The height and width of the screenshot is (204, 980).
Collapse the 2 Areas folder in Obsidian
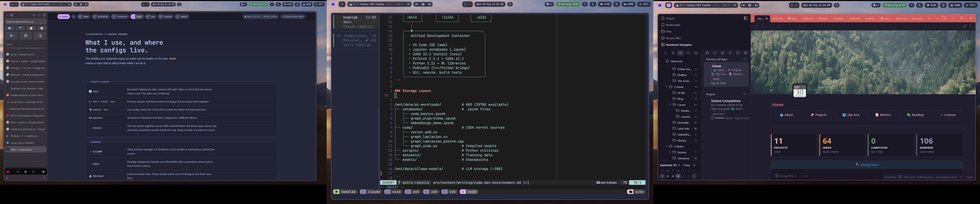pyautogui.click(x=666, y=87)
